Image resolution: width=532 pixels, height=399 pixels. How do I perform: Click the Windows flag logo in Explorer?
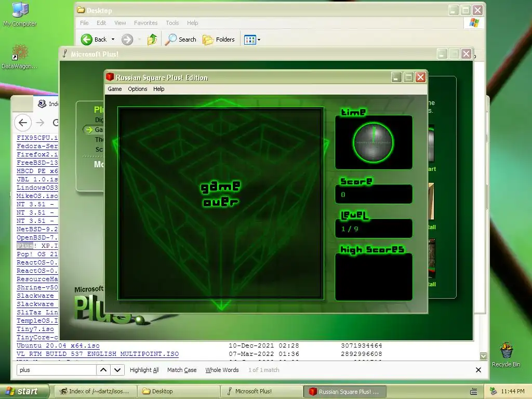click(474, 23)
